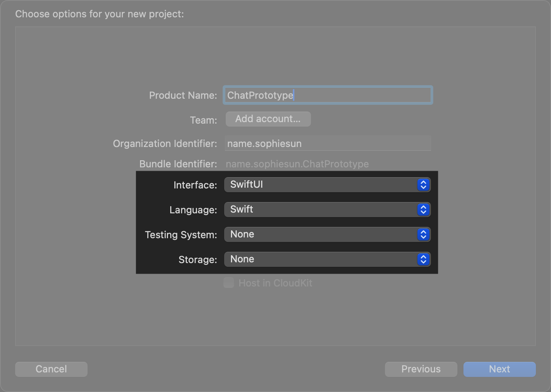The height and width of the screenshot is (392, 551).
Task: Click the Team label
Action: (203, 120)
